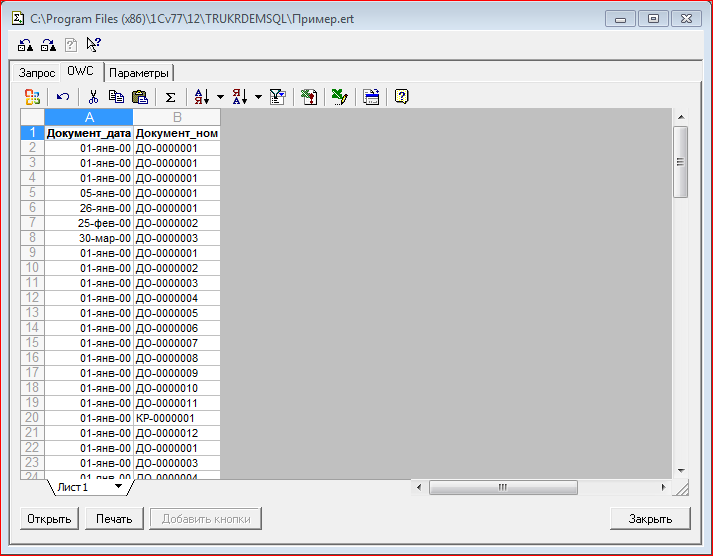Viewport: 713px width, 556px height.
Task: Click the AutoSum sigma icon
Action: tap(170, 97)
